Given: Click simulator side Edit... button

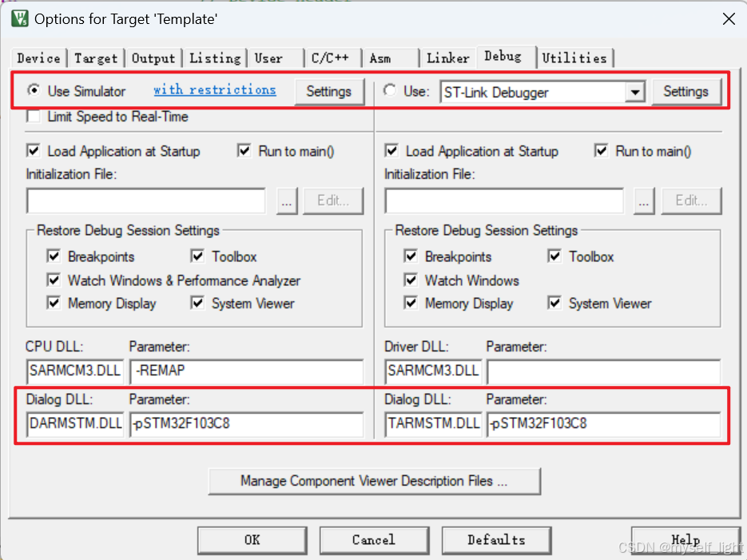Looking at the screenshot, I should 333,201.
